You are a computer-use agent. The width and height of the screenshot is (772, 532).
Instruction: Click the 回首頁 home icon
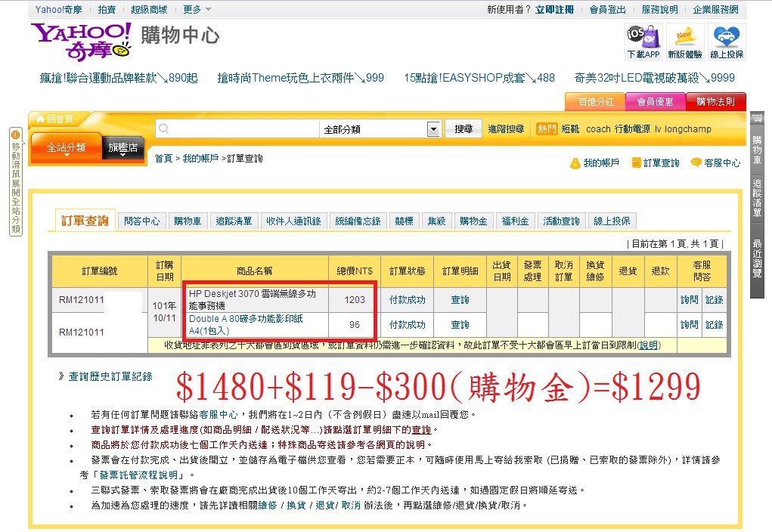pos(40,119)
